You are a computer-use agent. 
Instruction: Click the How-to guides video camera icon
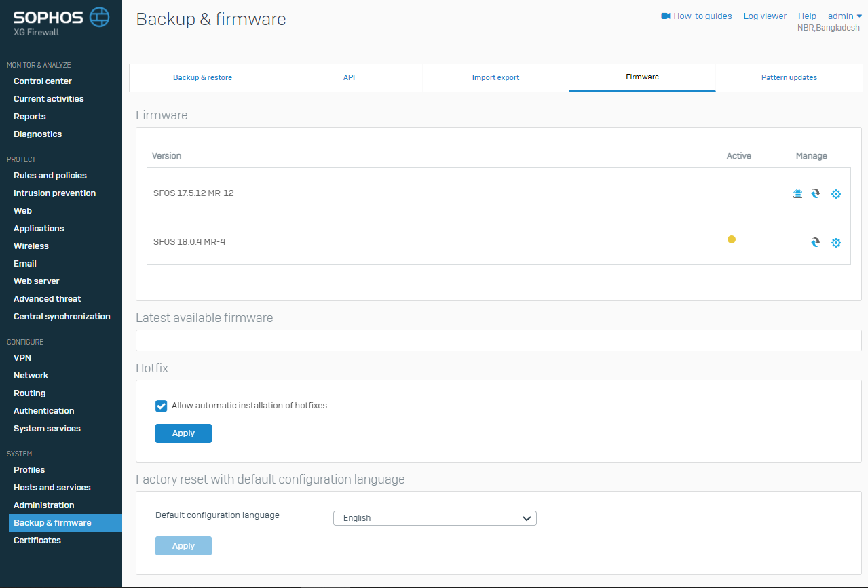tap(666, 16)
